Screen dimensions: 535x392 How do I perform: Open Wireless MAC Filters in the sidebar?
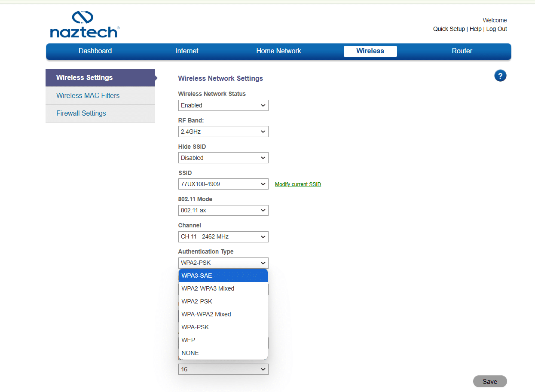pyautogui.click(x=88, y=95)
